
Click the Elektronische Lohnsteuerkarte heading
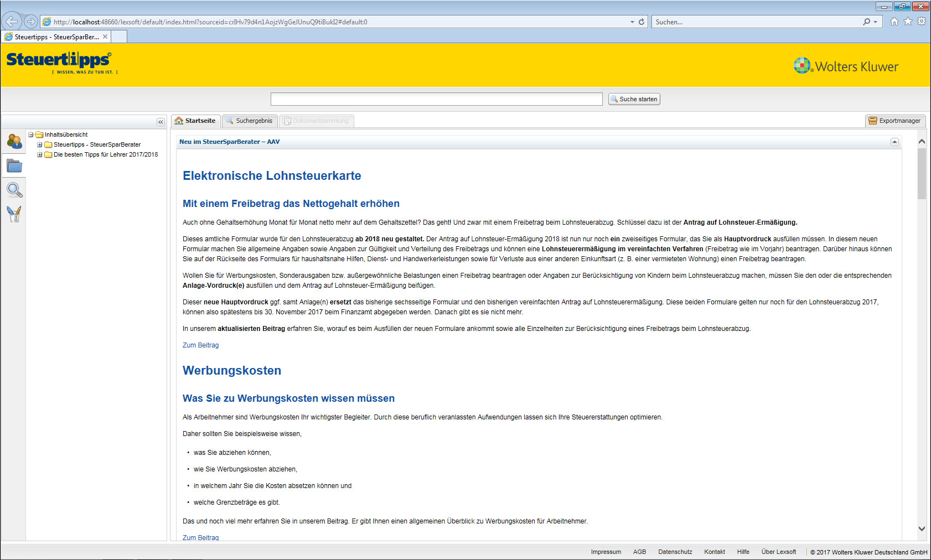tap(272, 175)
